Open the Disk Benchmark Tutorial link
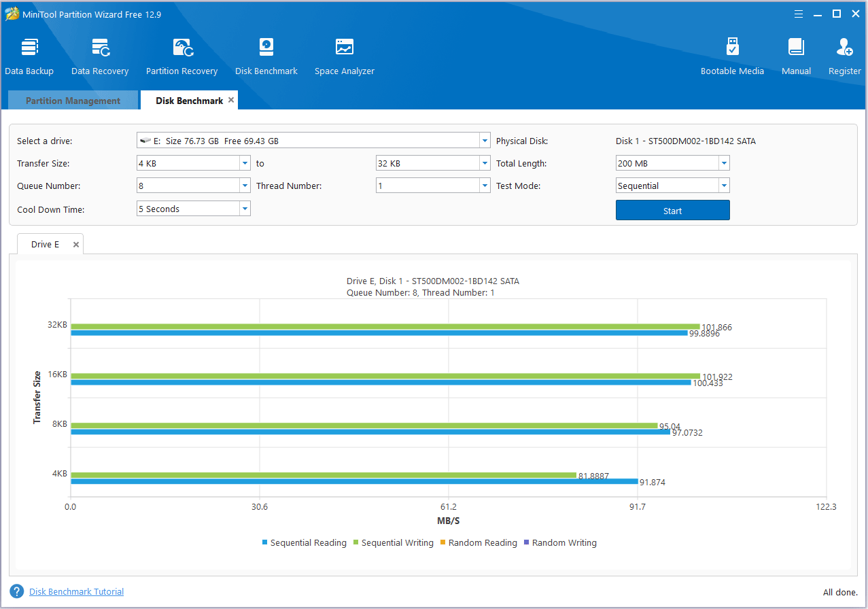868x609 pixels. [x=76, y=591]
